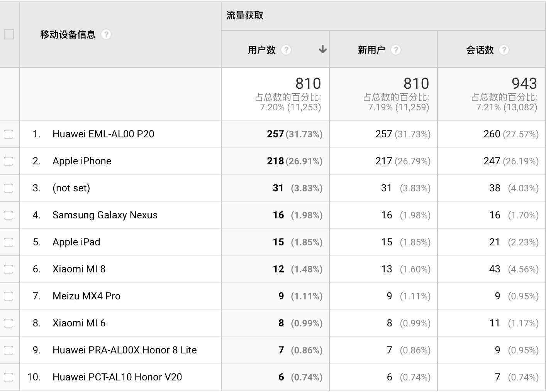Sort by the 用户数 column header
The image size is (546, 392).
pos(262,50)
